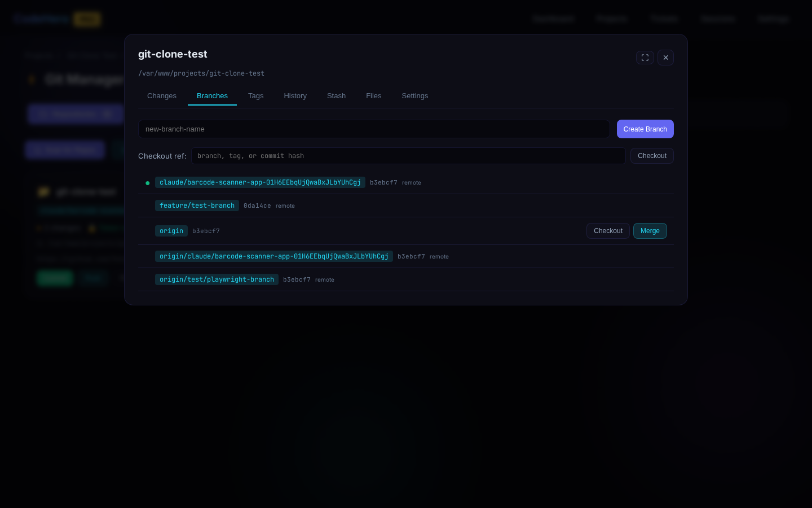Click the Checkout ref text field

(408, 156)
